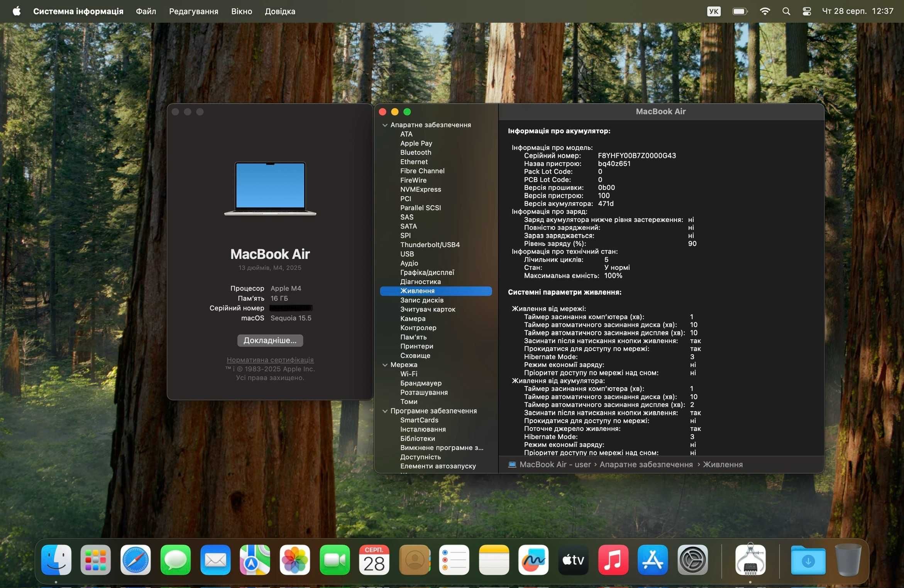
Task: Click the MacBook Air laptop image
Action: click(x=270, y=189)
